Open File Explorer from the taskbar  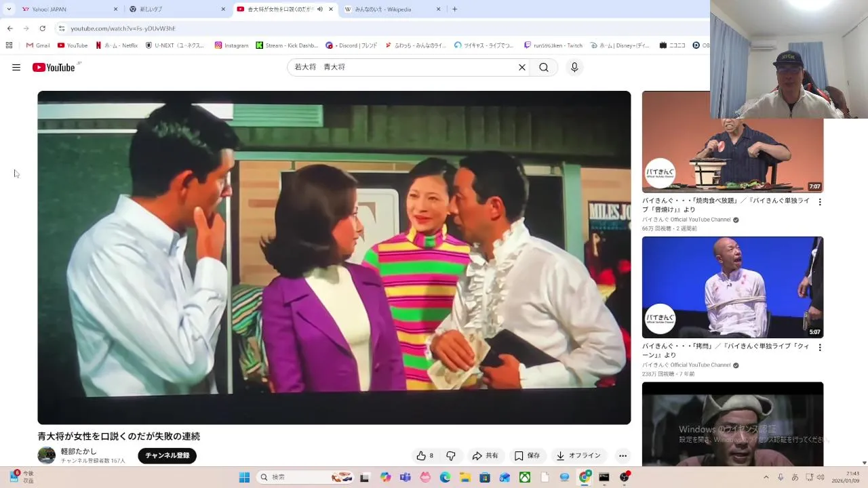pos(465,477)
